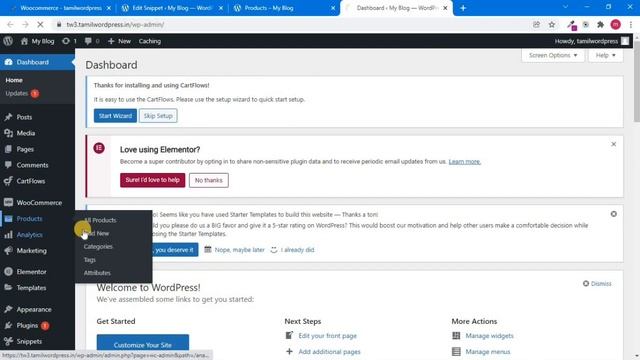Viewport: 640px width, 360px height.
Task: Open Chrome three-dot menu
Action: pos(631,24)
